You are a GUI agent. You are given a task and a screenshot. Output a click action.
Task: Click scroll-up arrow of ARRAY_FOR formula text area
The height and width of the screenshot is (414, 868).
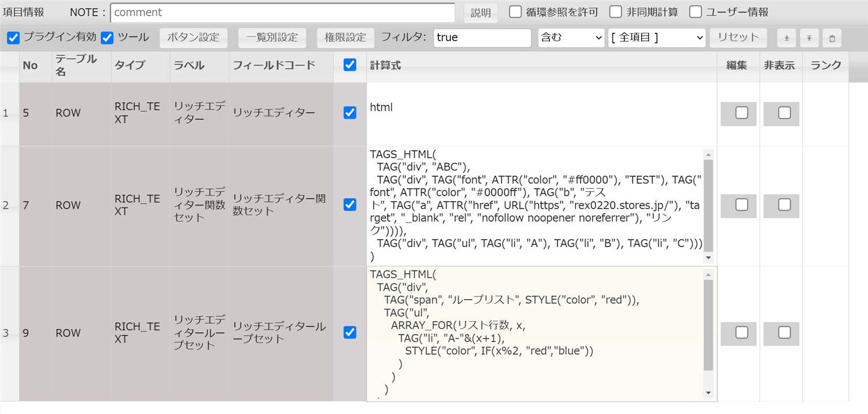tap(708, 275)
